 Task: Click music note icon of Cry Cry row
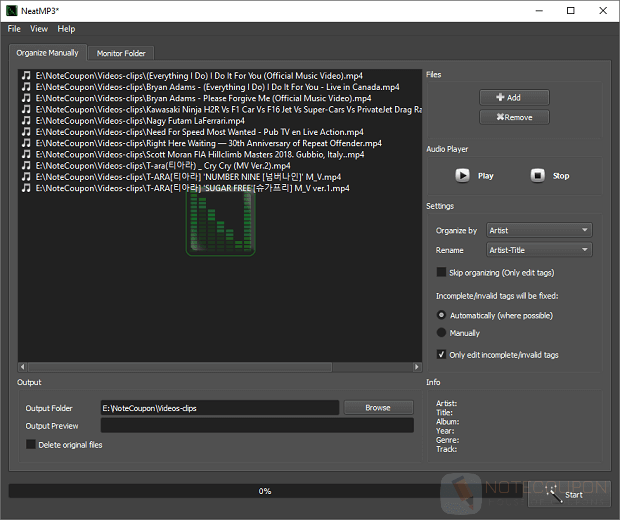(x=26, y=165)
